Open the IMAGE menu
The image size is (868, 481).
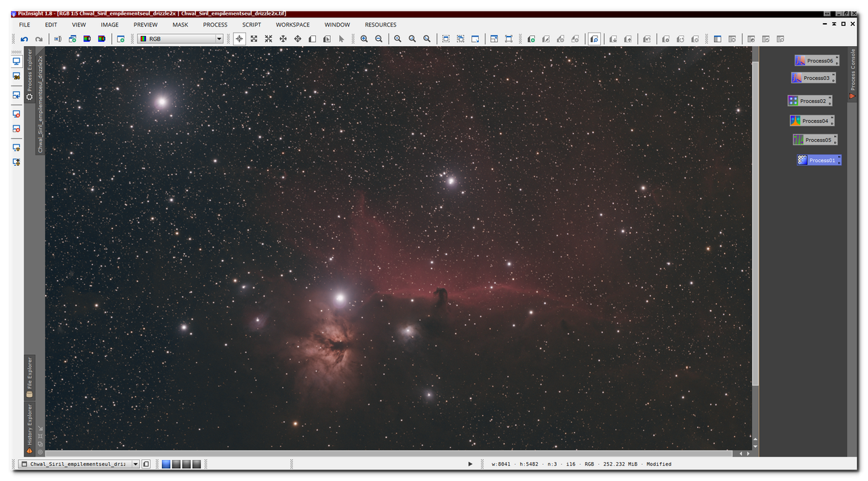[x=109, y=24]
